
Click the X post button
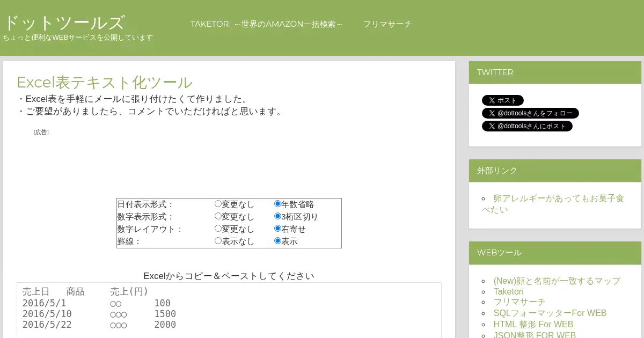pos(502,100)
